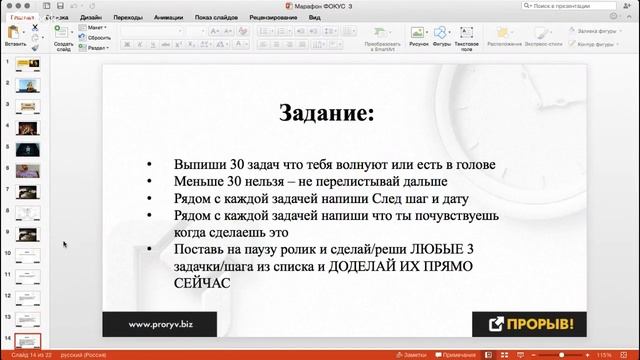Toggle Underline formatting
This screenshot has height=360, width=640.
(x=153, y=44)
